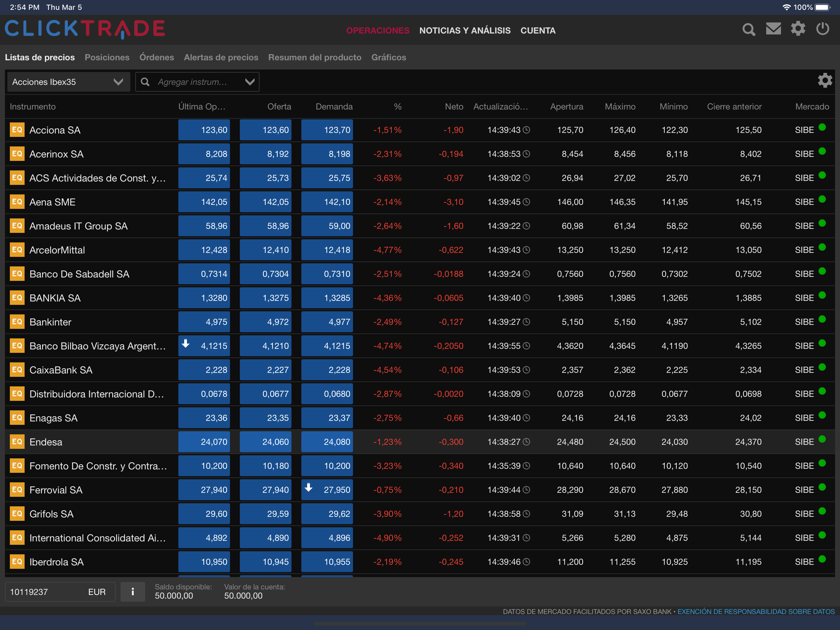
Task: Click the EQ icon for Acciona SA
Action: [x=17, y=130]
